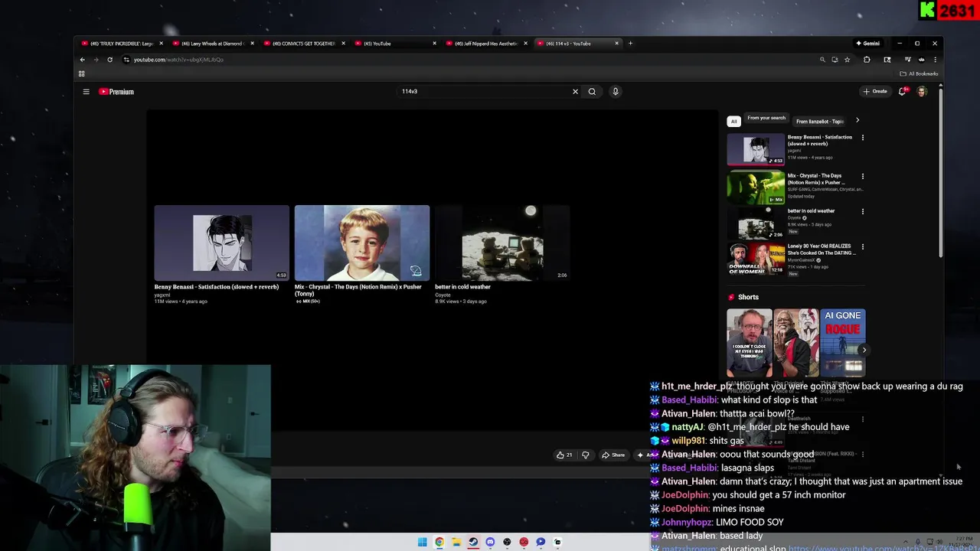Open the Chrome three-dot menu
The image size is (980, 551).
tap(935, 60)
